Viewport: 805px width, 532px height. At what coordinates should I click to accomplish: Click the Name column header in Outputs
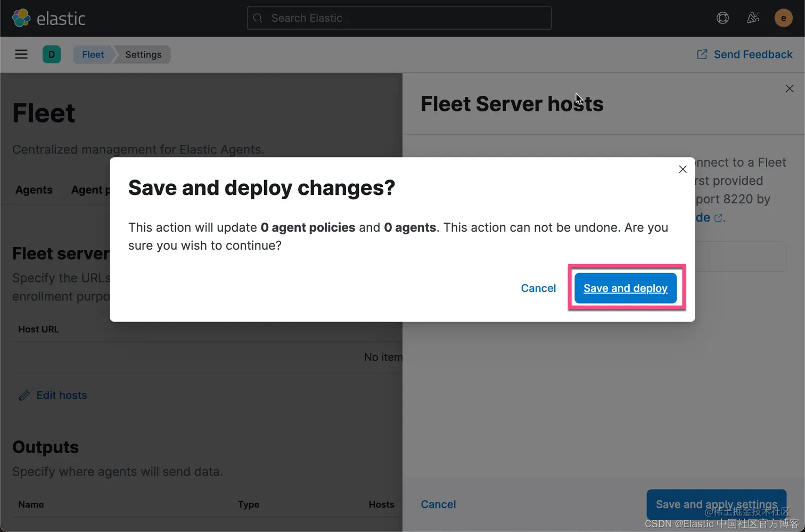(x=31, y=504)
